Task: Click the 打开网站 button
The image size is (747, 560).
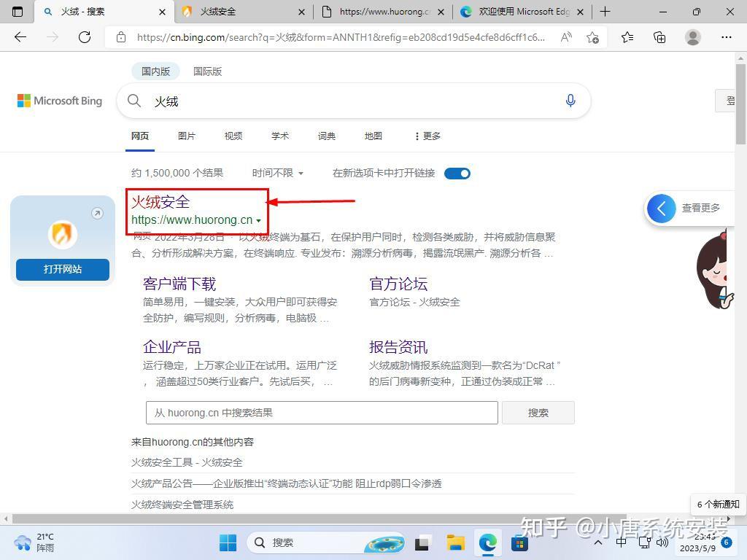Action: click(63, 270)
